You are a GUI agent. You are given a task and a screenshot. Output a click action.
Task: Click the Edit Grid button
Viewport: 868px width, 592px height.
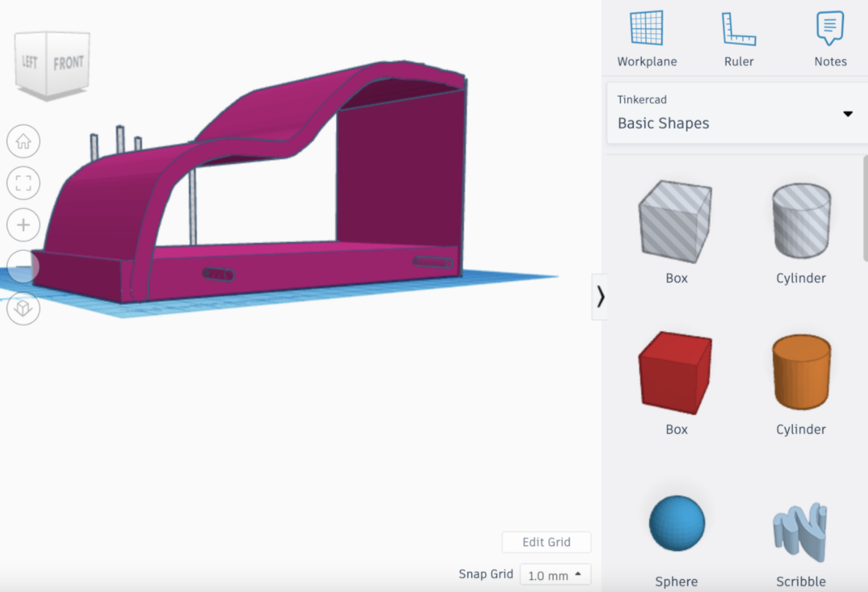546,543
